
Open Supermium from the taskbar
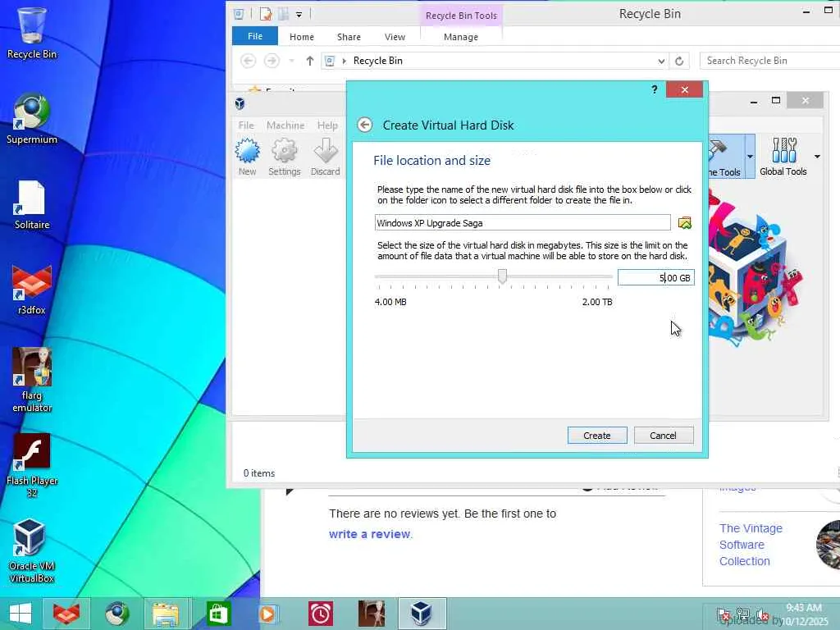click(x=116, y=614)
